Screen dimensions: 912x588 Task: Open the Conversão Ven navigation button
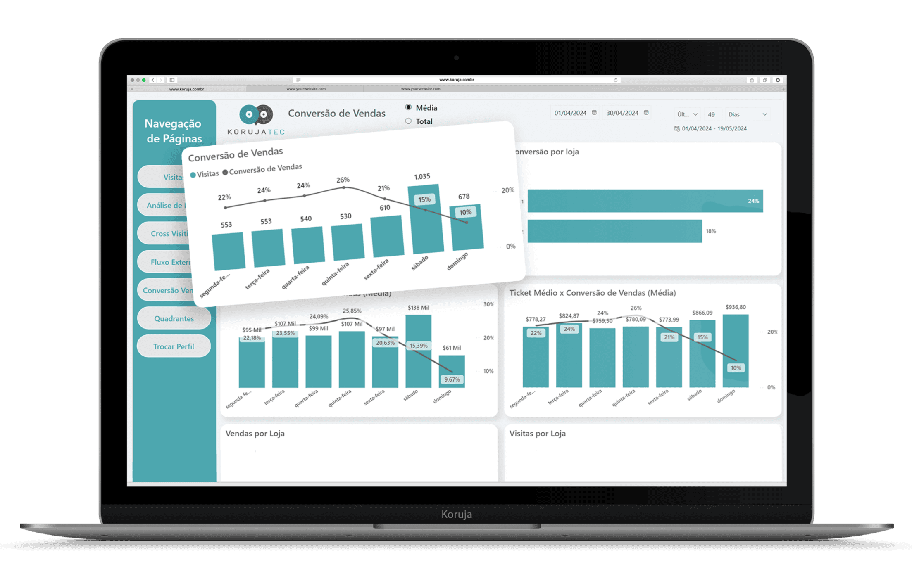166,290
